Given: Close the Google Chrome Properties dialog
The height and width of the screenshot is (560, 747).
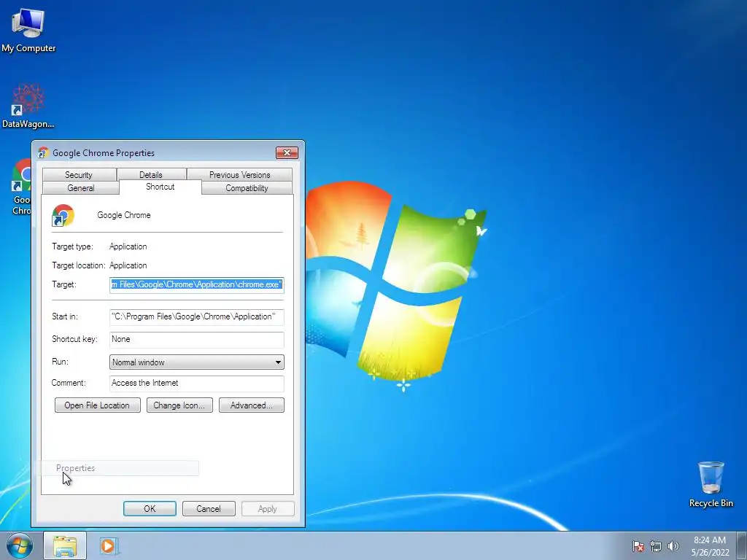Looking at the screenshot, I should tap(287, 153).
